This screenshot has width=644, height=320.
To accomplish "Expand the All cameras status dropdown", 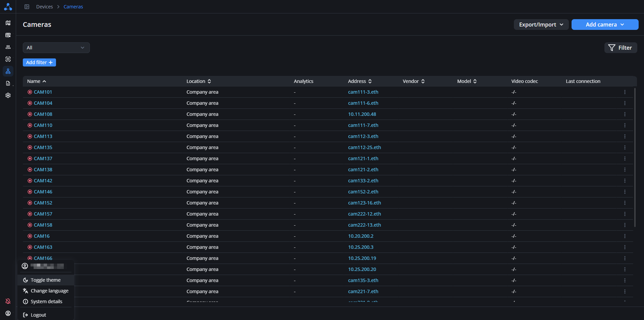I will 56,48.
